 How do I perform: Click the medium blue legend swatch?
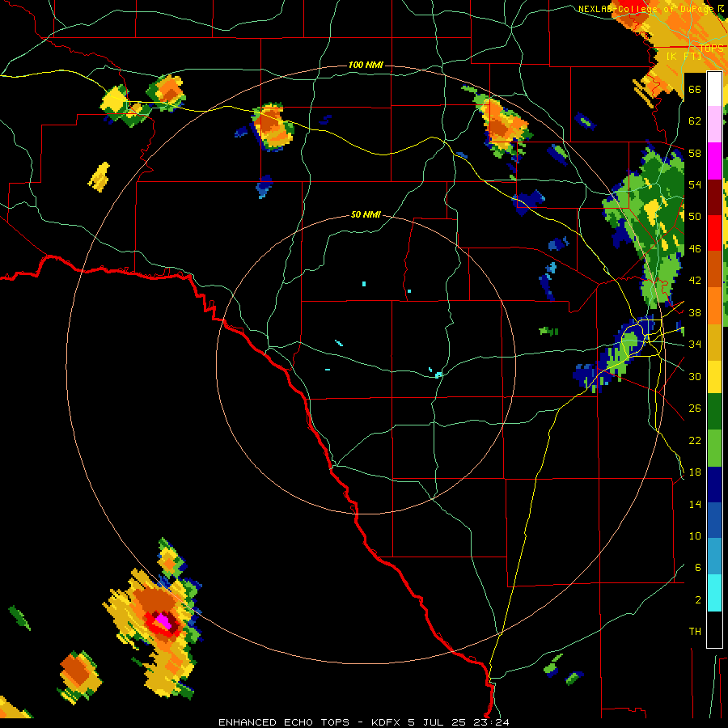714,520
